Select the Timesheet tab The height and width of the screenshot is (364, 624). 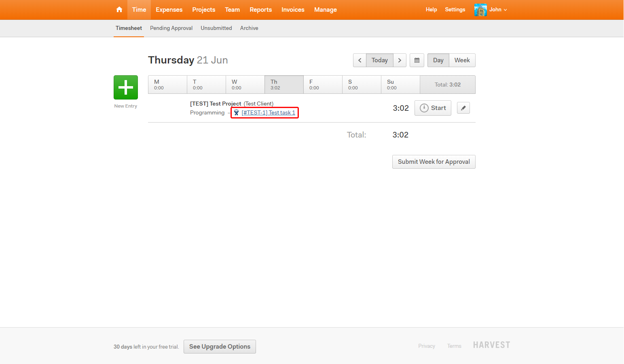point(129,28)
